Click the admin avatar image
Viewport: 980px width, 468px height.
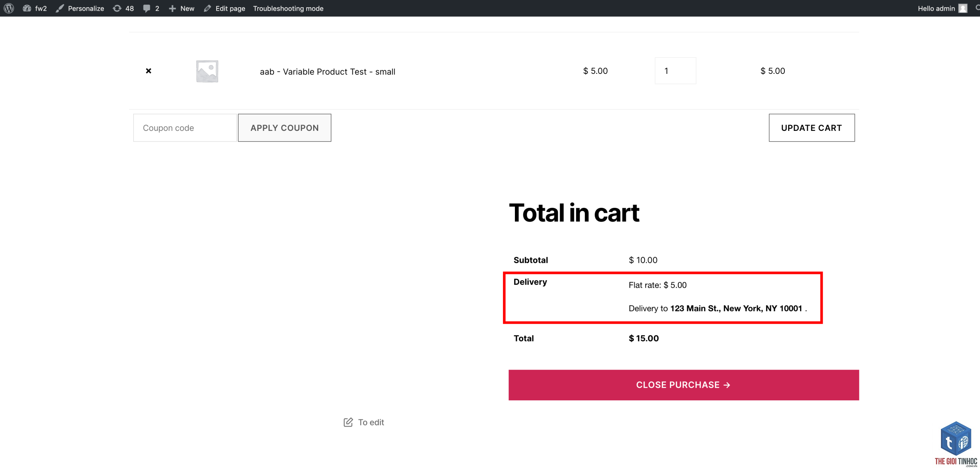click(963, 8)
